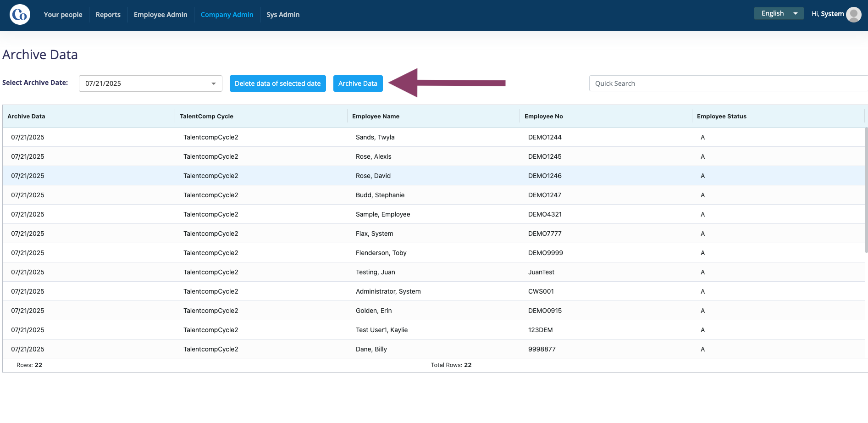Click the company logo icon
The image size is (868, 423).
[20, 15]
